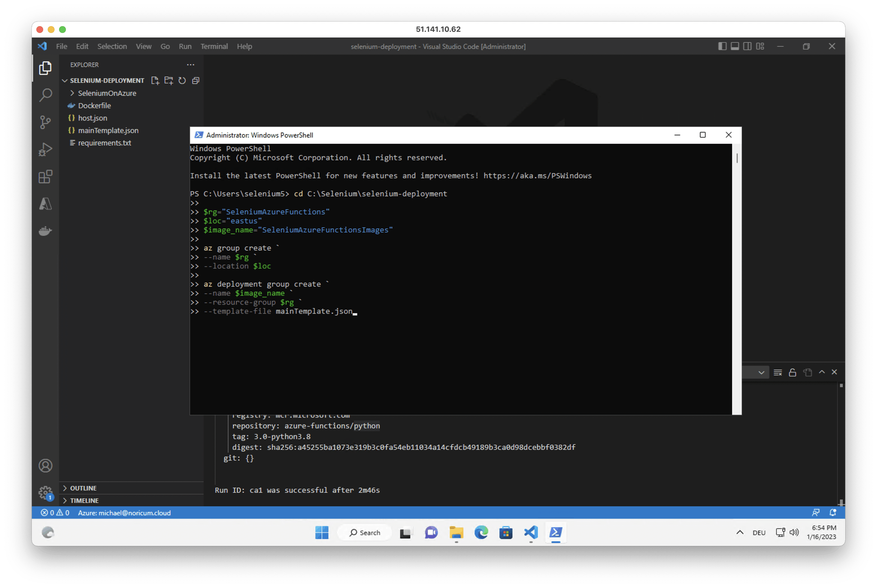Open the Extensions view
This screenshot has width=877, height=588.
(45, 177)
